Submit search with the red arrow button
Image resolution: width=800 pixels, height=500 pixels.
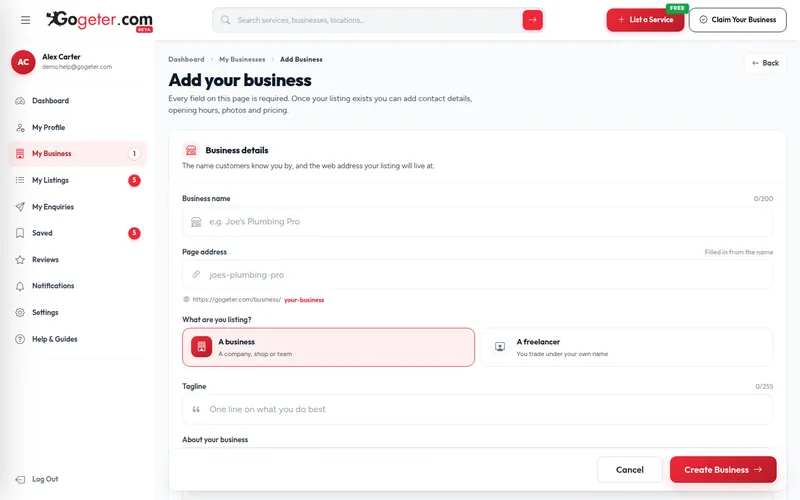click(x=532, y=20)
